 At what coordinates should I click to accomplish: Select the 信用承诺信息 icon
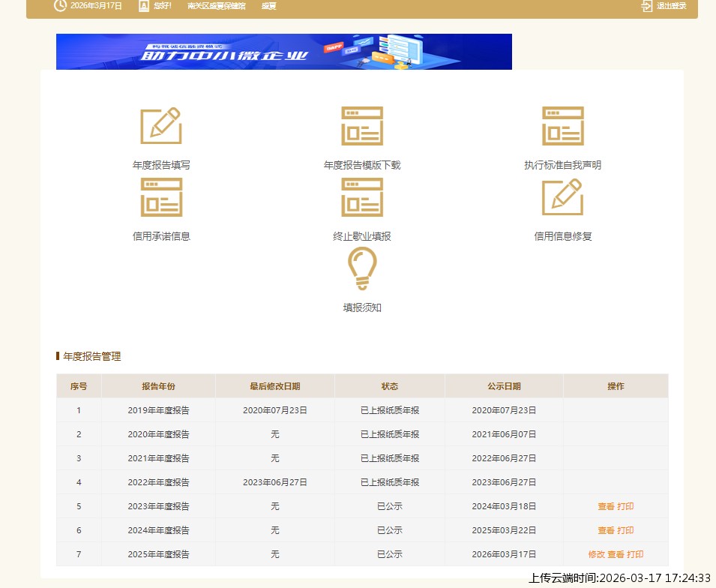point(161,197)
